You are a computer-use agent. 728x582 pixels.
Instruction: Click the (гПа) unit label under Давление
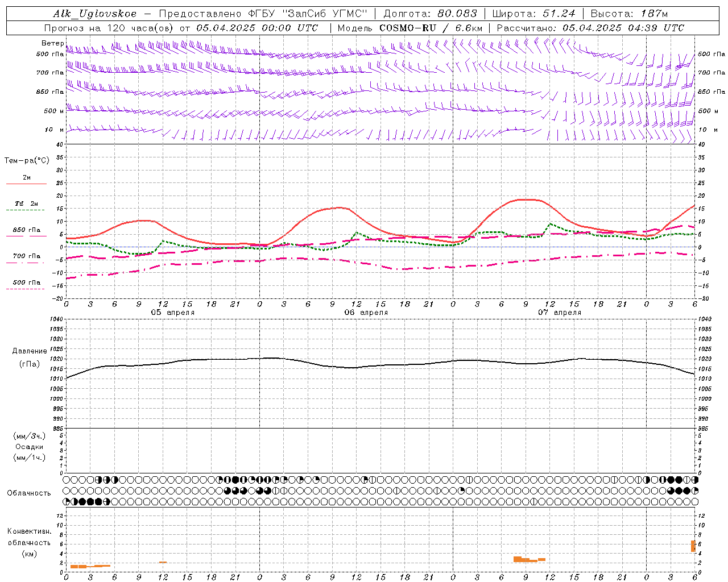pos(30,364)
